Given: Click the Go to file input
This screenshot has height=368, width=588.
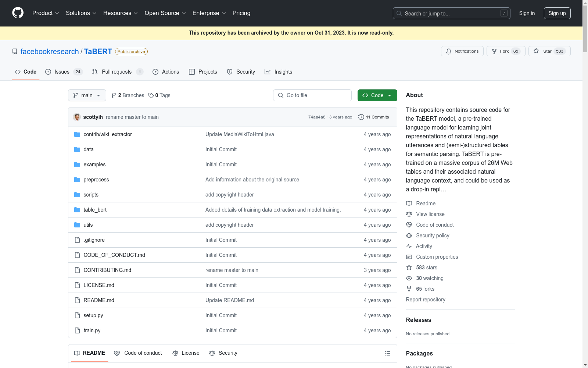Looking at the screenshot, I should click(312, 95).
